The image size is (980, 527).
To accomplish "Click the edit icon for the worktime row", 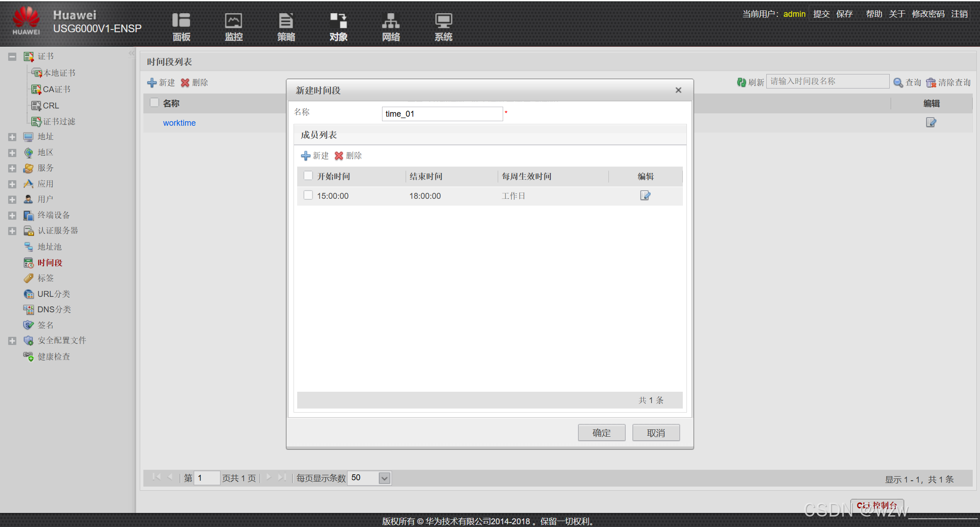I will tap(931, 123).
